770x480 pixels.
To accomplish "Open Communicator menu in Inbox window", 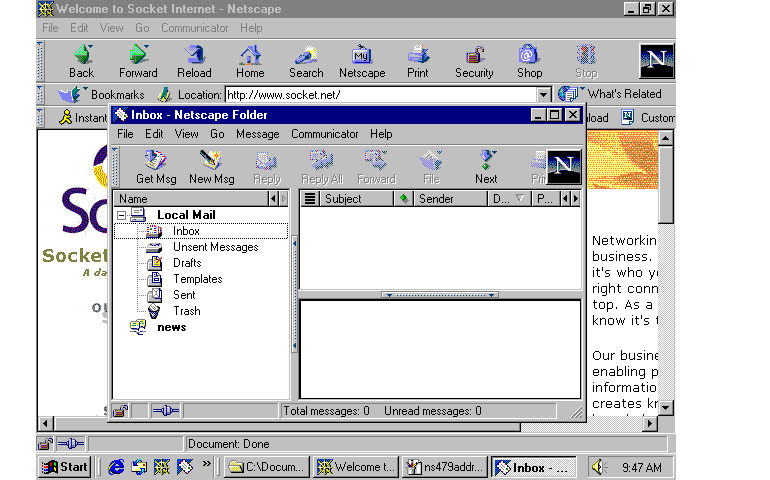I will pos(325,134).
